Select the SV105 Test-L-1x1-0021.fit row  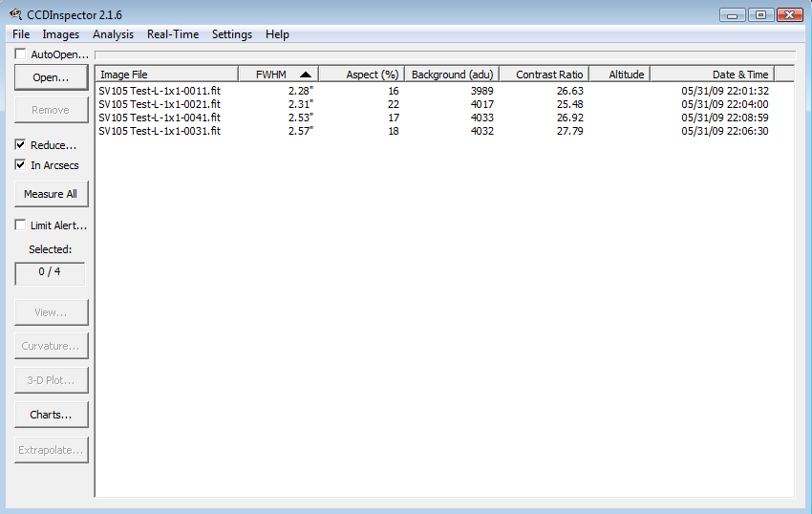tap(444, 104)
